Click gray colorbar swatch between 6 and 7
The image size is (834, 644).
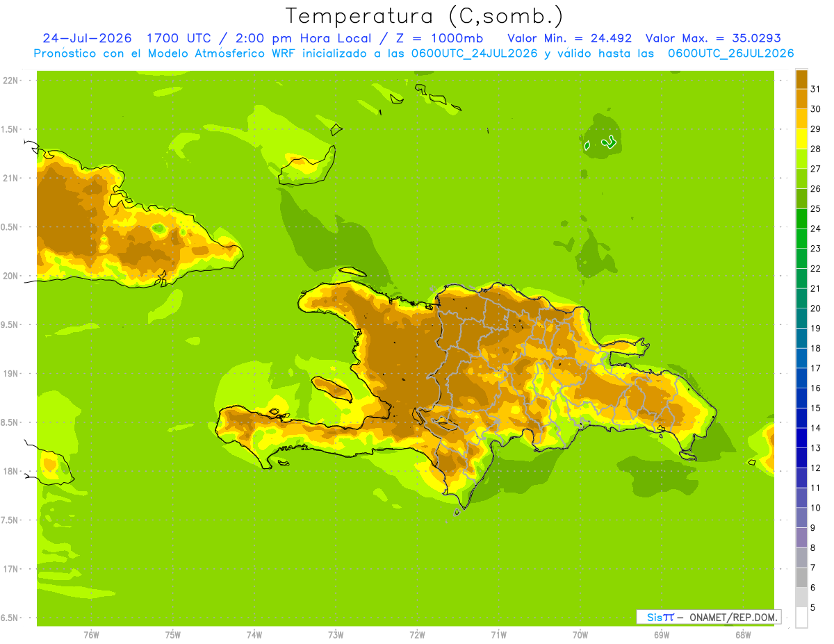(x=801, y=578)
